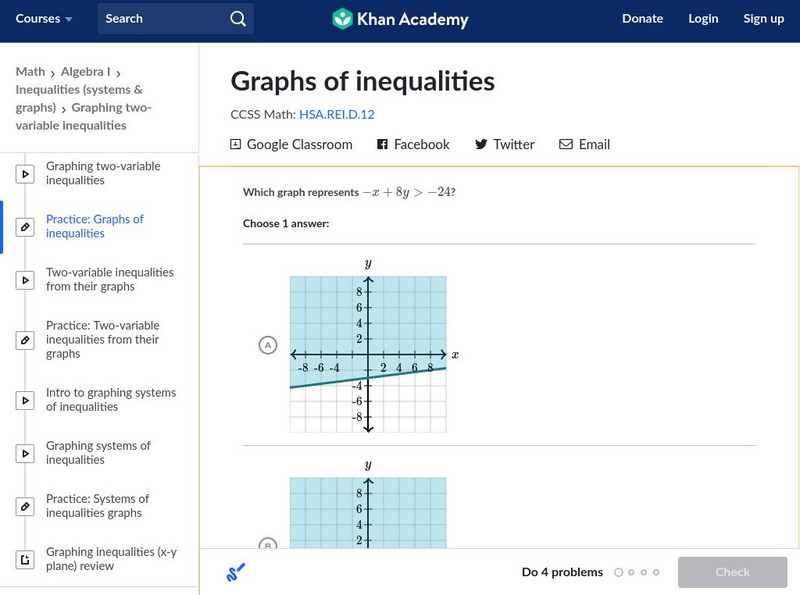Click the Login menu item

(x=703, y=19)
